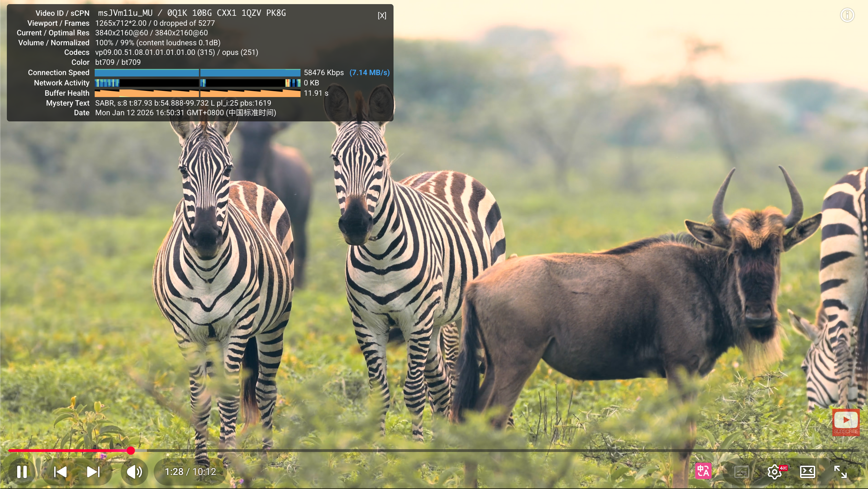This screenshot has width=868, height=489.
Task: Mute the volume speaker icon
Action: 134,472
